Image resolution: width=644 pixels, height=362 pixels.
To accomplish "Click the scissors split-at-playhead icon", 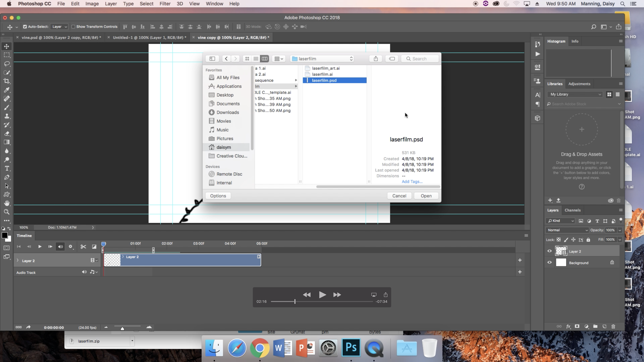I will pyautogui.click(x=83, y=247).
